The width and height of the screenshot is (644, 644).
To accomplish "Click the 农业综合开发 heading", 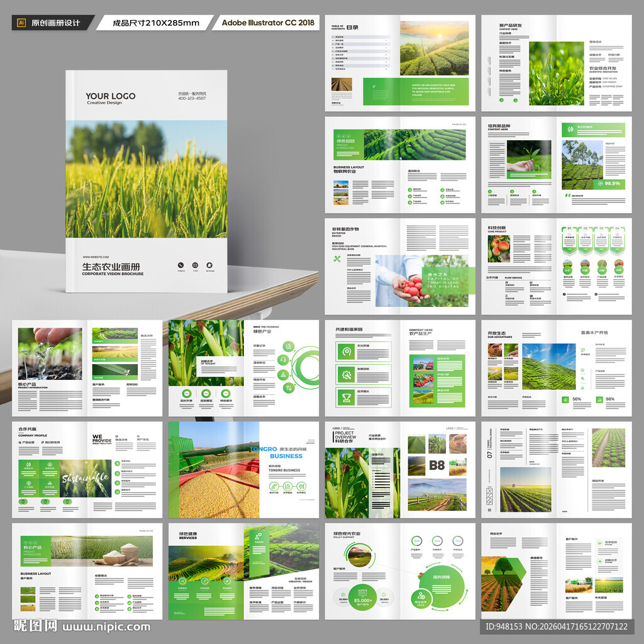I will [603, 68].
